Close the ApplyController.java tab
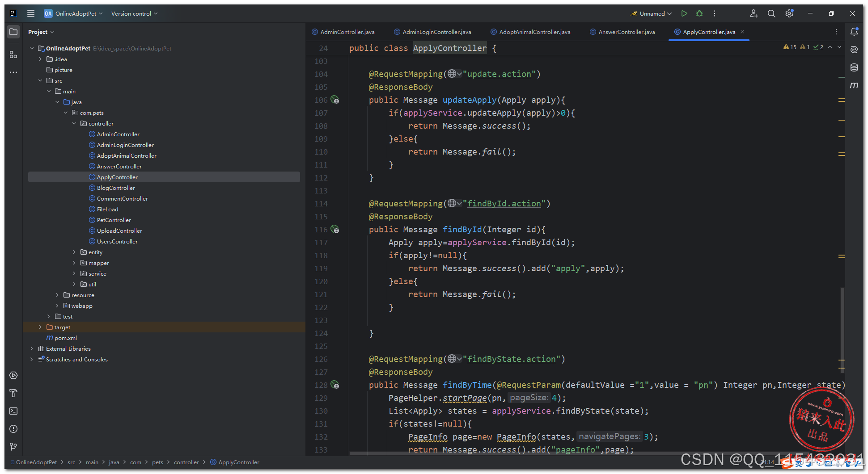868x474 pixels. (x=743, y=32)
